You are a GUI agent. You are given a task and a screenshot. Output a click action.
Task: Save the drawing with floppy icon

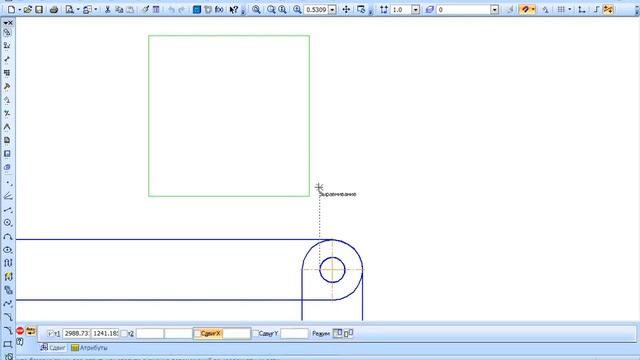pos(39,9)
